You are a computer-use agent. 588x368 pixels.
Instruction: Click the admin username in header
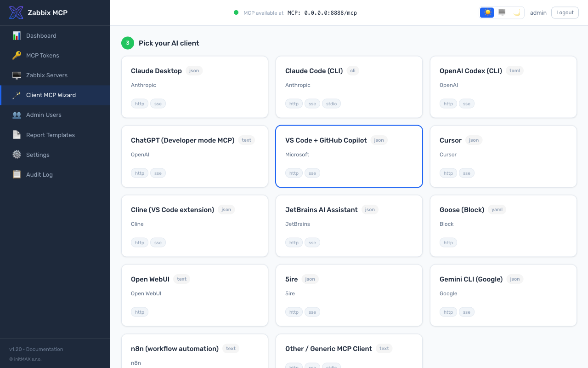pos(538,13)
